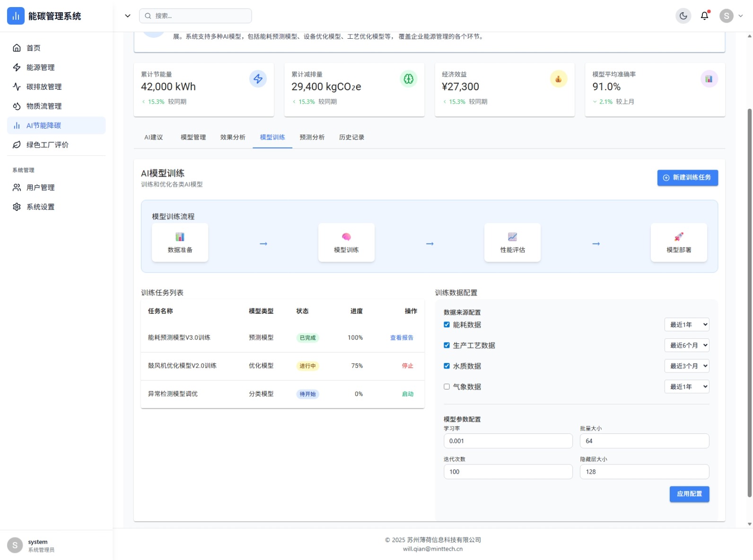Click the 数据准备 step icon
Viewport: 753px width, 560px height.
[180, 237]
